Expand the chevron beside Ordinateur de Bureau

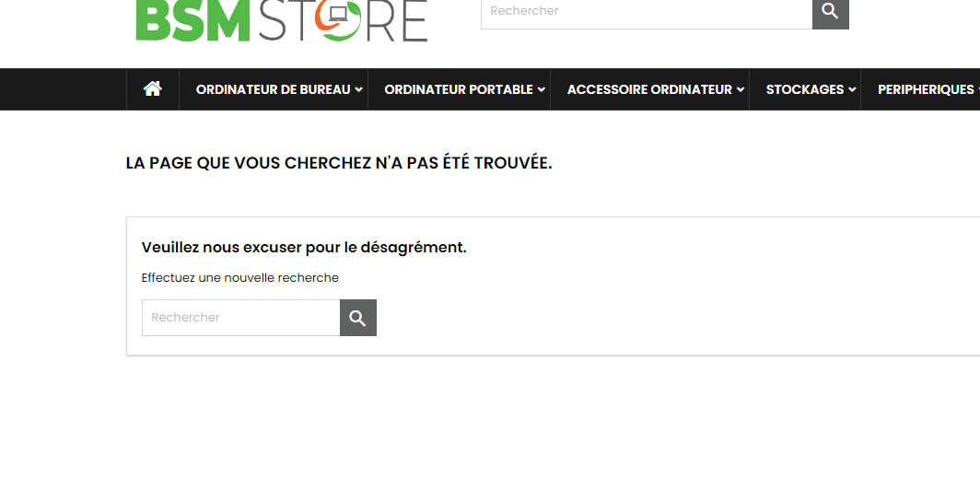(x=359, y=90)
